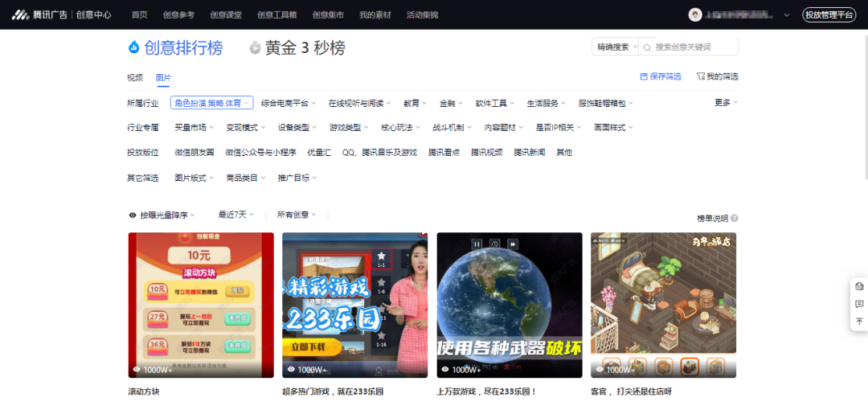
Task: Open the 核心玩法 dropdown
Action: (401, 128)
